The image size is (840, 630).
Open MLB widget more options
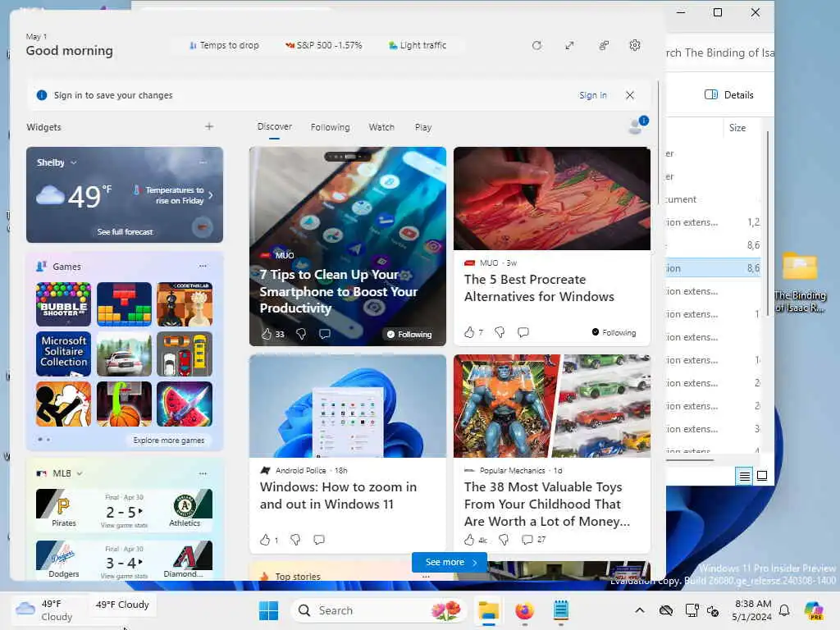203,473
